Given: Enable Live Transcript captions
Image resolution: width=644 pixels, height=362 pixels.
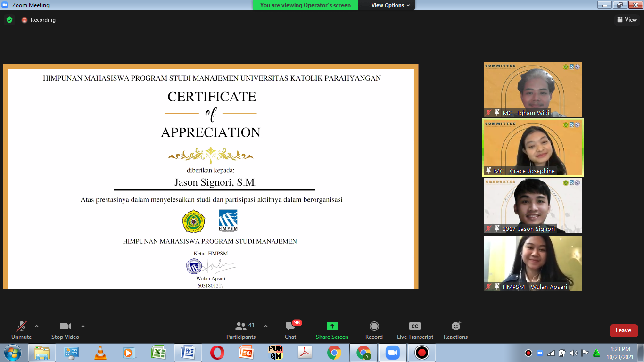Looking at the screenshot, I should [414, 329].
